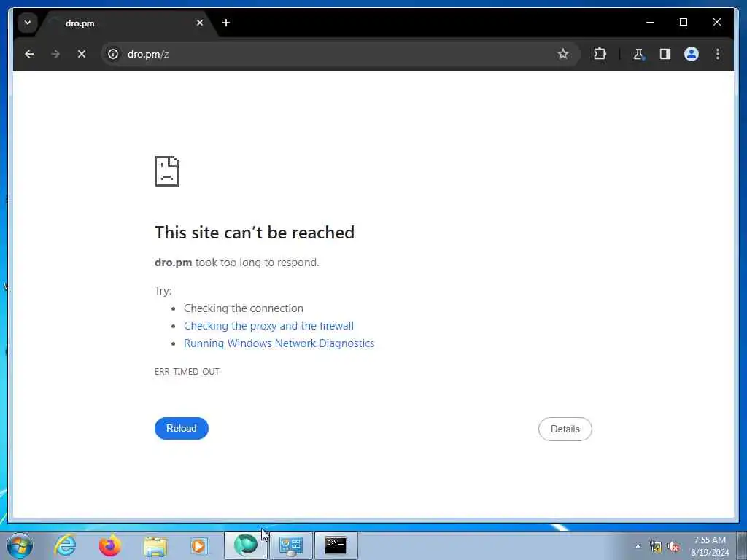Open the control panel taskbar window
Screen dimensions: 747x560
pos(290,545)
